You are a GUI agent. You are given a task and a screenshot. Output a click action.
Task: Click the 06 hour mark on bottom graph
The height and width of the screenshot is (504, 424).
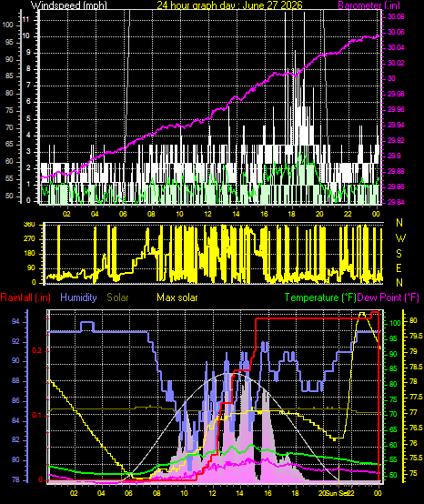(129, 493)
